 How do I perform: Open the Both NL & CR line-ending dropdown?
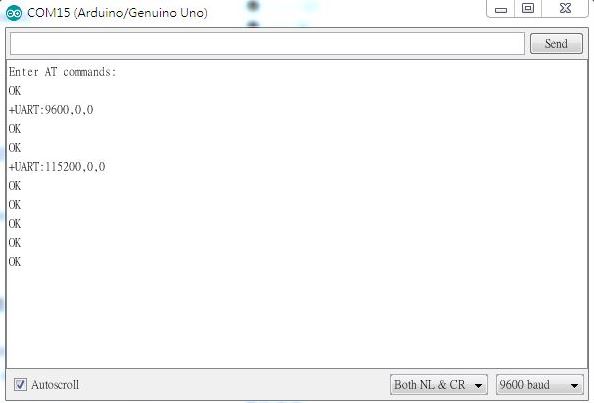coord(439,385)
